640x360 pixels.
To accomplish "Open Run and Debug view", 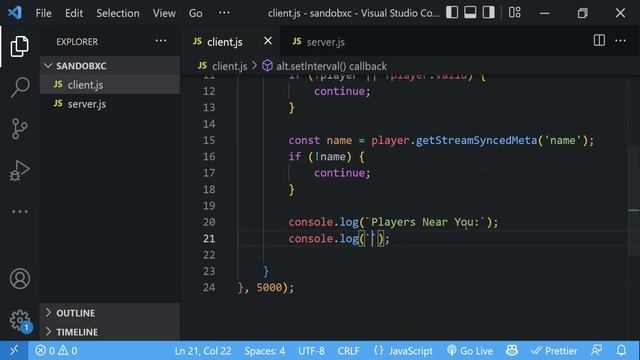I will tap(20, 171).
